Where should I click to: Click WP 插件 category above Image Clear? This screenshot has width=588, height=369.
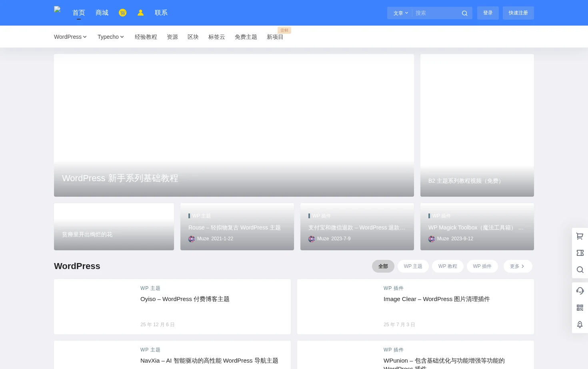[x=394, y=288]
